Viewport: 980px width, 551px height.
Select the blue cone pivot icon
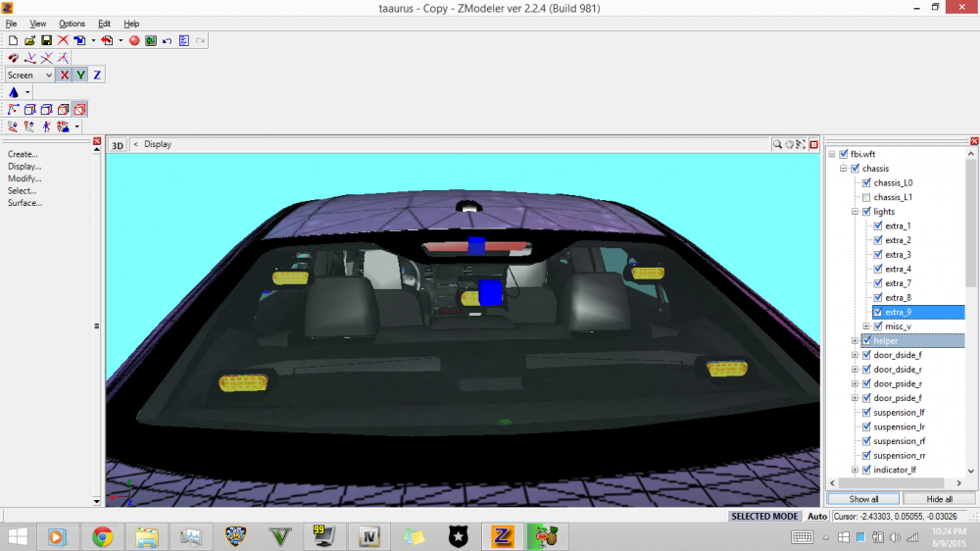click(14, 92)
